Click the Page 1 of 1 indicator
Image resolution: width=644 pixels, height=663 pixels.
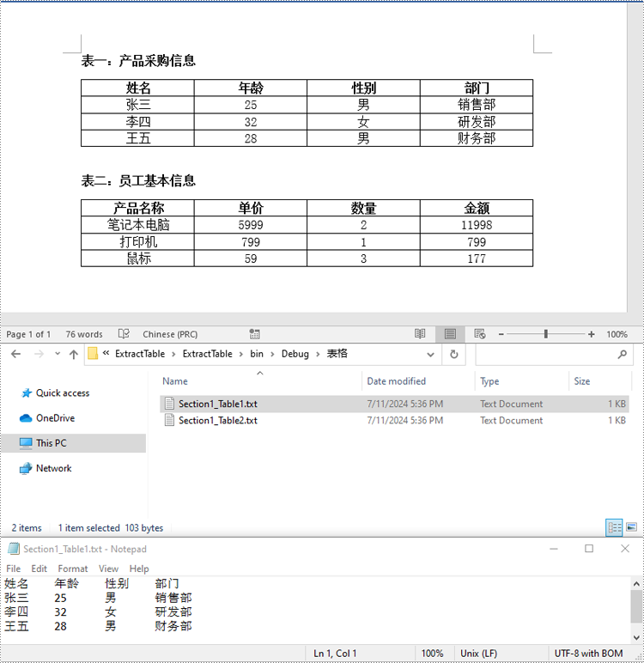[28, 334]
